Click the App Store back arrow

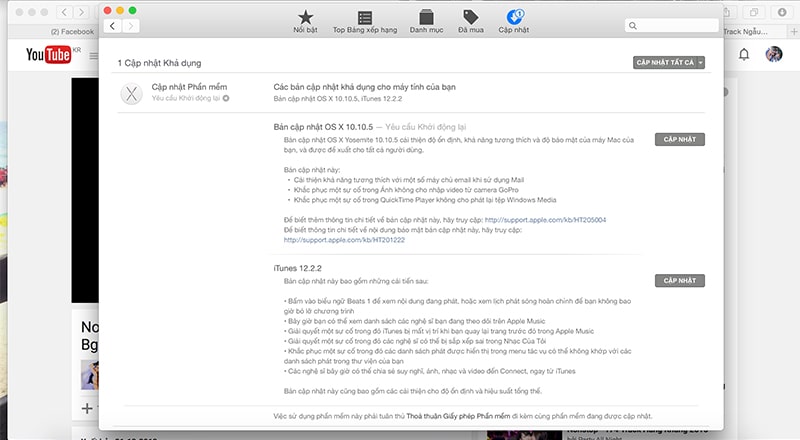(x=113, y=26)
